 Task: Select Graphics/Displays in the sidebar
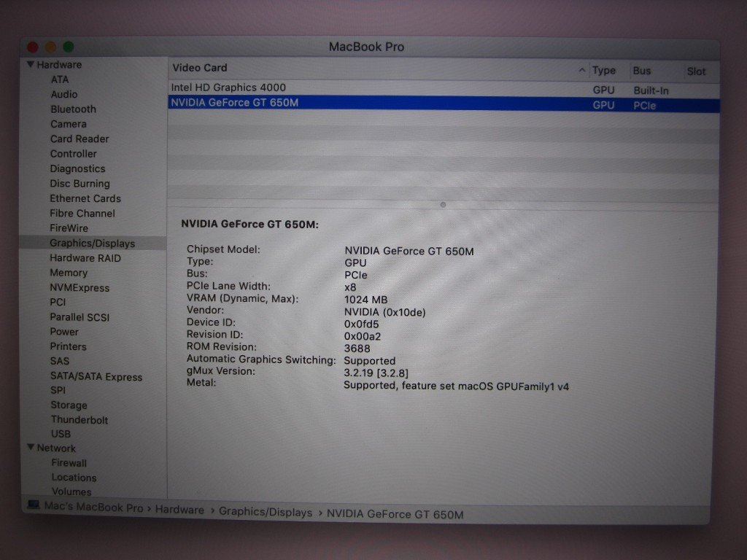(x=93, y=244)
